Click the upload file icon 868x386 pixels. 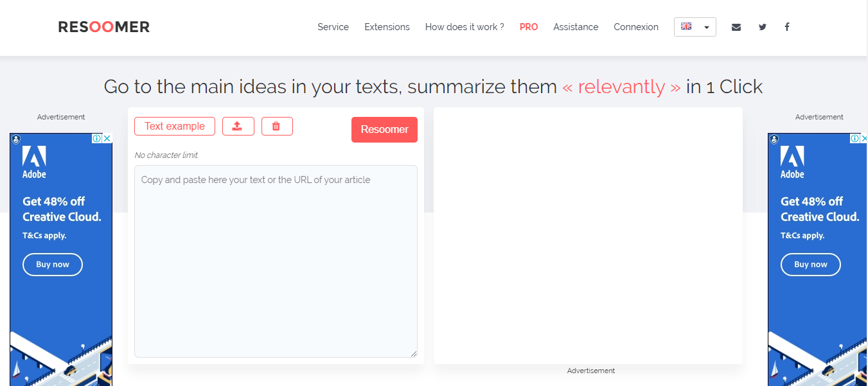(x=238, y=126)
